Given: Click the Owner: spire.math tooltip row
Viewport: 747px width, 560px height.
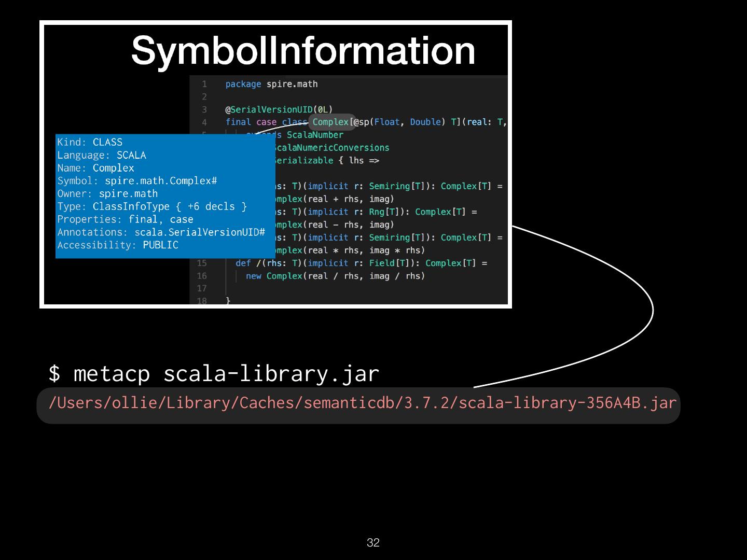Looking at the screenshot, I should 107,194.
